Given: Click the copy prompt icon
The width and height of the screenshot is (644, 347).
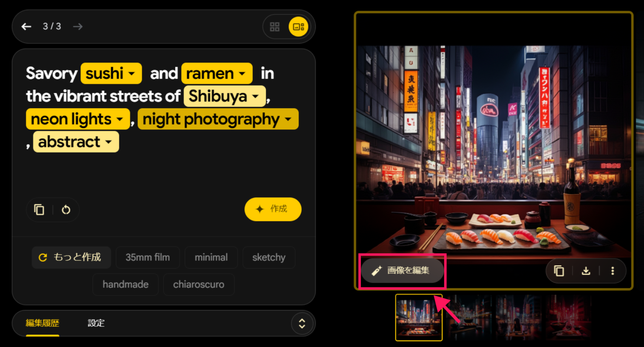Looking at the screenshot, I should click(39, 210).
